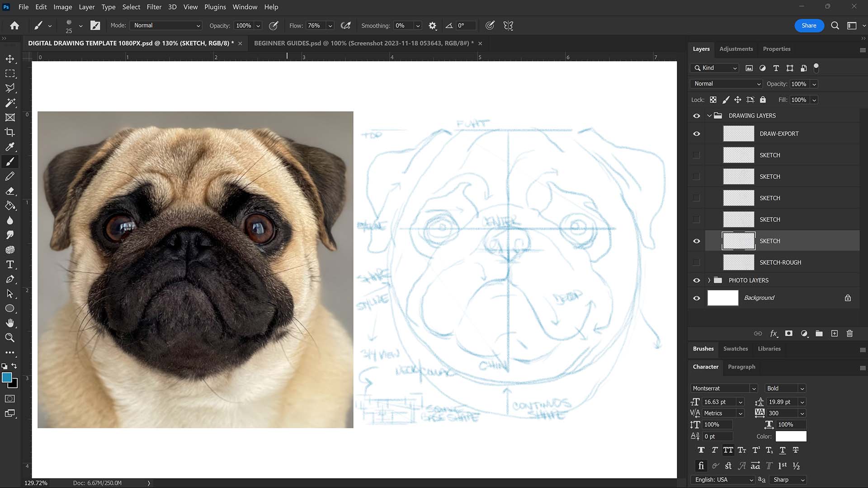
Task: Select the Eyedropper tool
Action: tap(10, 147)
